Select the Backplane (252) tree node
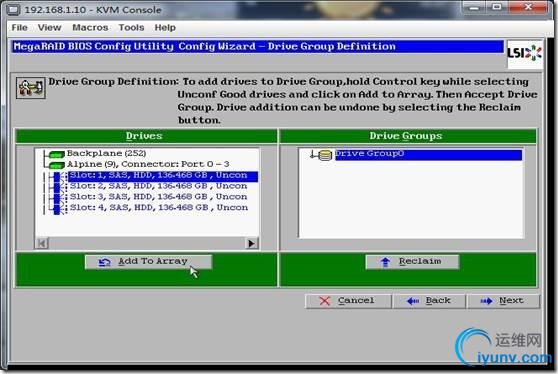 106,153
